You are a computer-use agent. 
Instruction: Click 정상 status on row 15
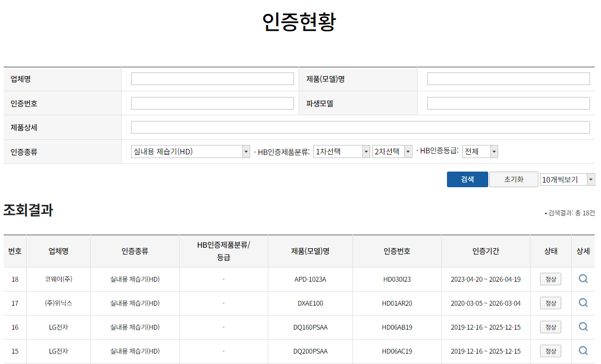coord(551,351)
